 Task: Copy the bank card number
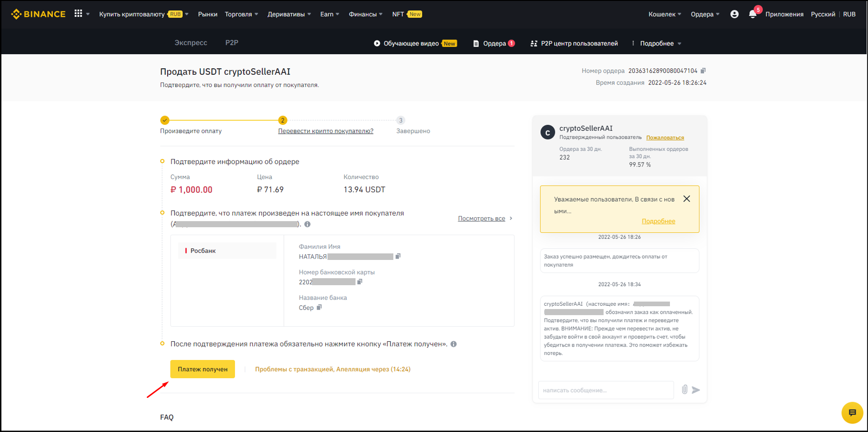coord(360,281)
